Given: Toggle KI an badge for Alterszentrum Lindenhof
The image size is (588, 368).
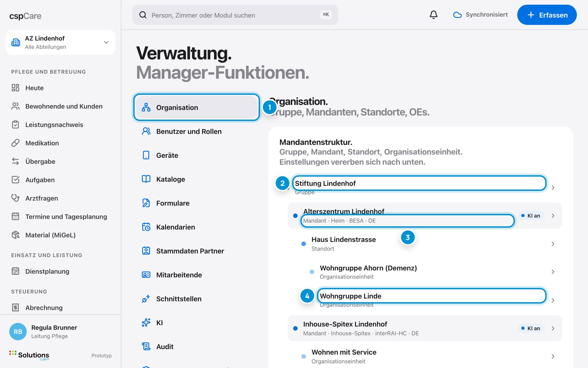Looking at the screenshot, I should 531,216.
